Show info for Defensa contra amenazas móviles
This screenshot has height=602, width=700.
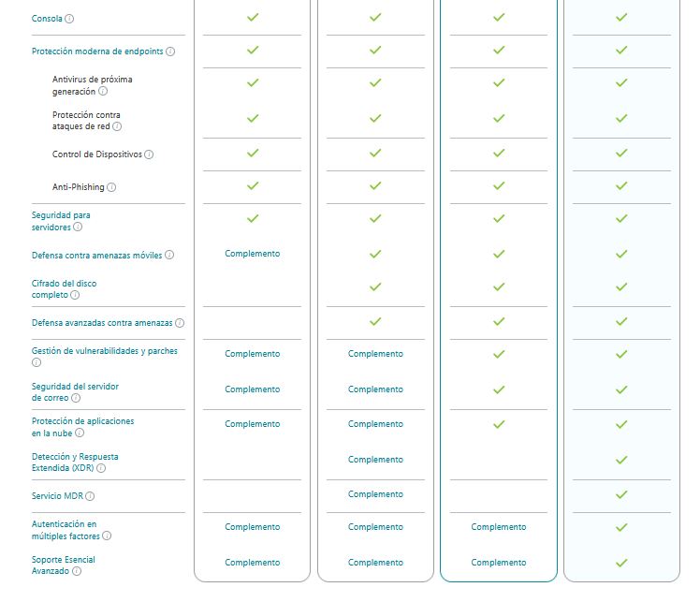point(169,255)
